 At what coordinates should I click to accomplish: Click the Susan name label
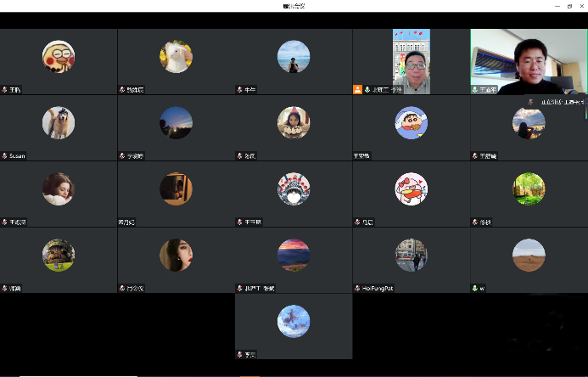17,155
